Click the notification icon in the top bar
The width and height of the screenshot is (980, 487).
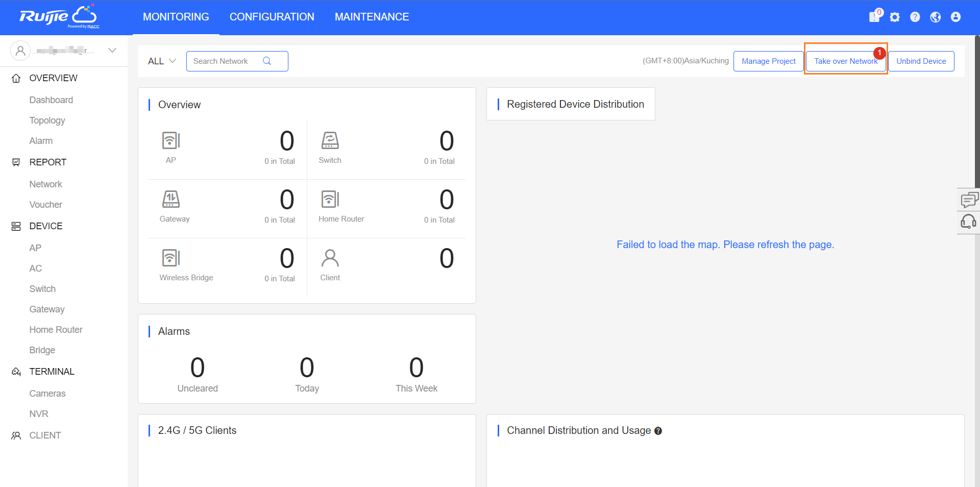(874, 17)
